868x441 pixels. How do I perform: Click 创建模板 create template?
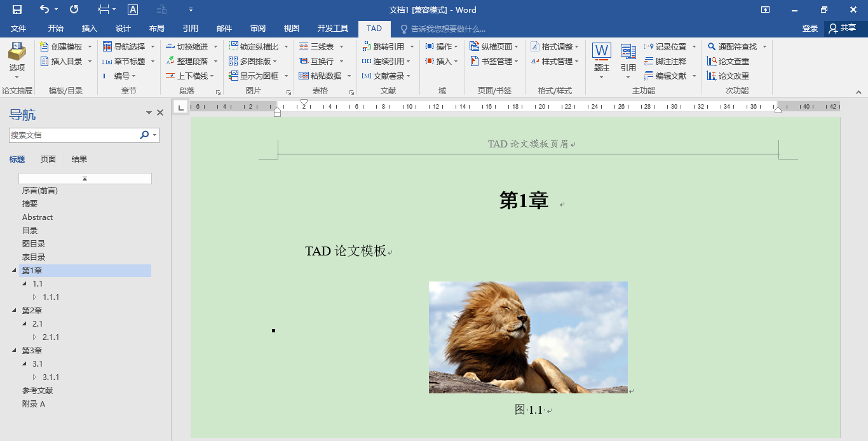[x=61, y=47]
